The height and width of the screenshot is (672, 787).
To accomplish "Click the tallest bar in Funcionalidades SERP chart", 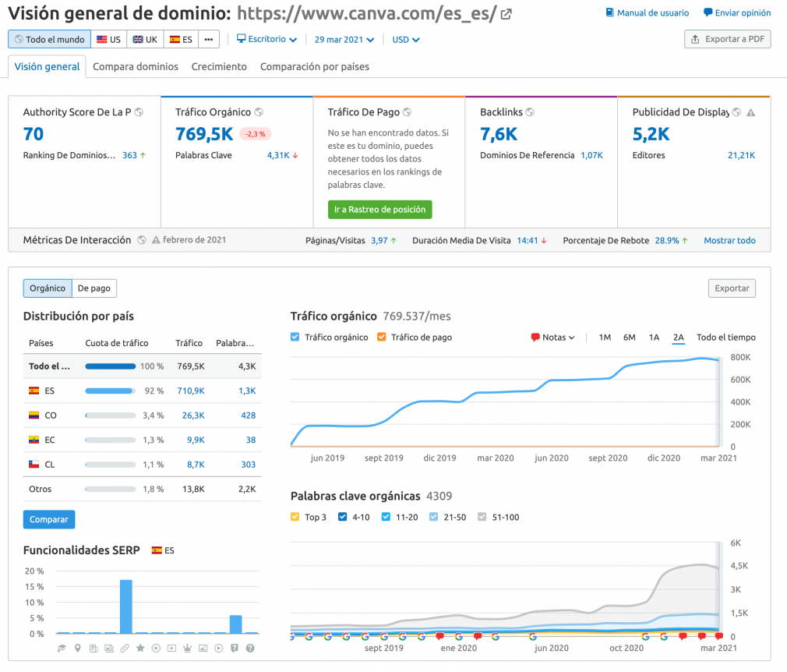I will click(126, 607).
